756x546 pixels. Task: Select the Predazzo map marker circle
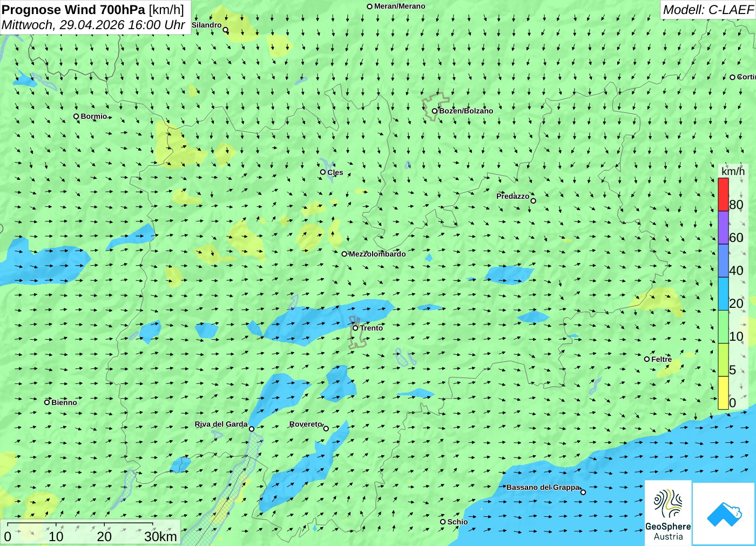(x=534, y=201)
